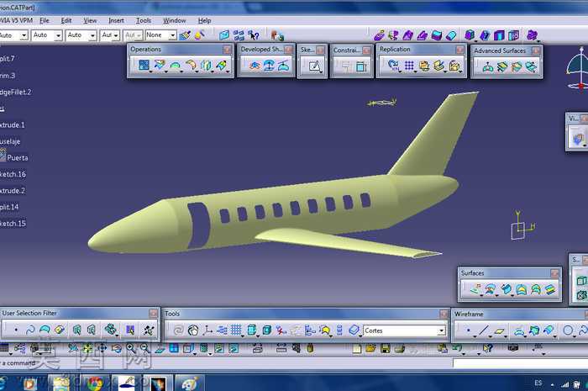The image size is (588, 391).
Task: Toggle the Volume Filter in User Selection Filter
Action: 60,330
